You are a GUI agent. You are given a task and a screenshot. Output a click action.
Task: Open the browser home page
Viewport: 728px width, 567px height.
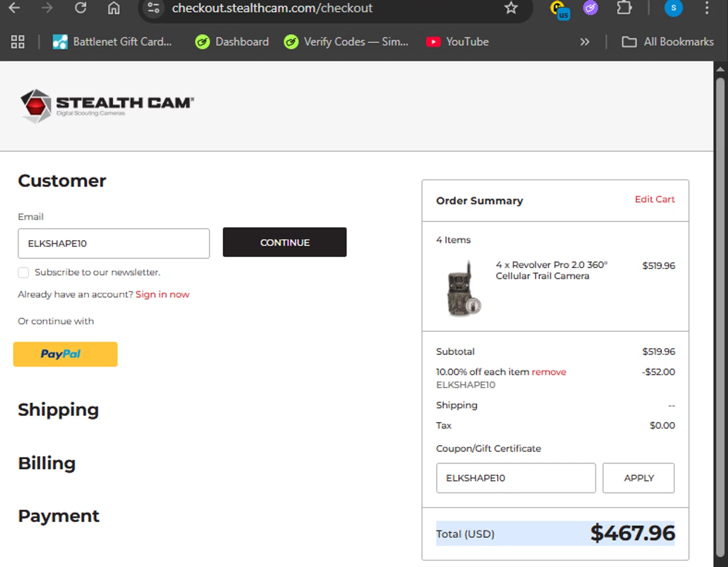point(114,8)
